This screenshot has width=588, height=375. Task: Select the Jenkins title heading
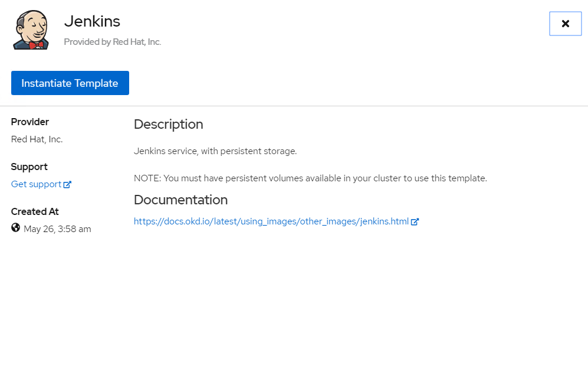(x=92, y=21)
